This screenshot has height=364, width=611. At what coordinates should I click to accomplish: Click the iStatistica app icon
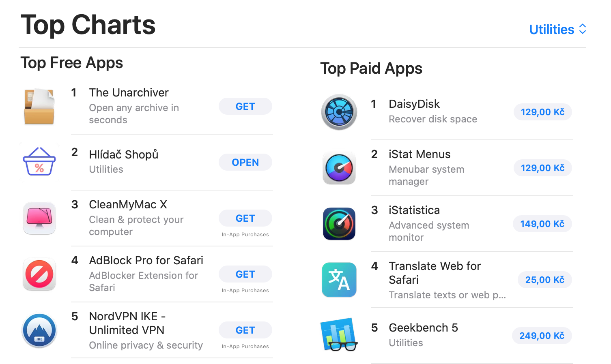[x=339, y=224]
